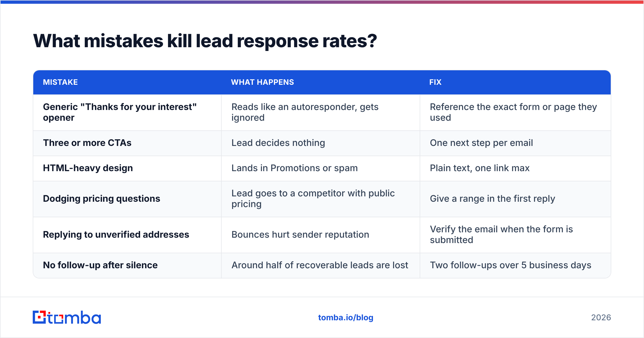Click 'Lead goes to a competitor with public pricing'

(313, 199)
